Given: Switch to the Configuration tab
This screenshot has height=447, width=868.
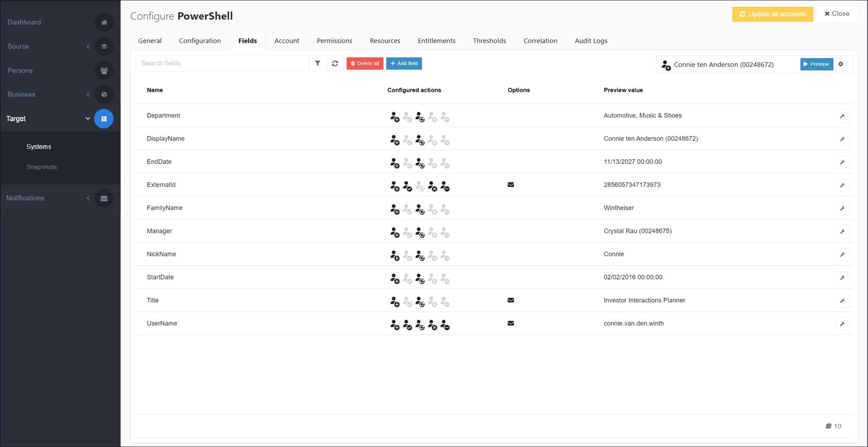Looking at the screenshot, I should point(200,41).
